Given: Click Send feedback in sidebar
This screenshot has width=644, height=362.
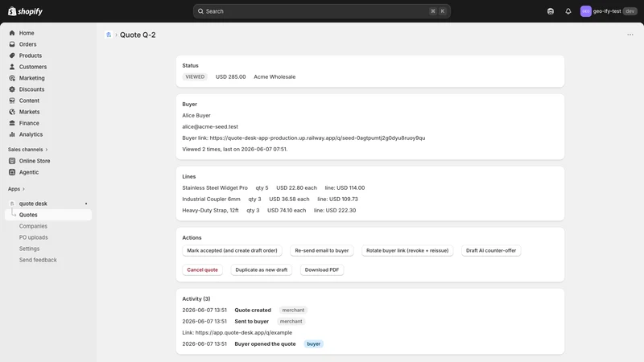Looking at the screenshot, I should coord(38,260).
